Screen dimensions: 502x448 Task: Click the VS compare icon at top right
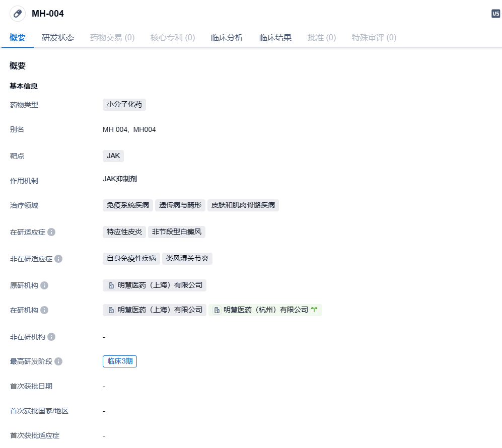click(x=495, y=14)
